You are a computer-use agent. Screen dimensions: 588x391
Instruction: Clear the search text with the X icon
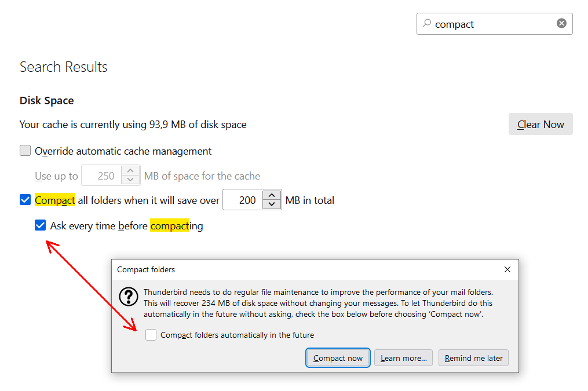coord(561,24)
